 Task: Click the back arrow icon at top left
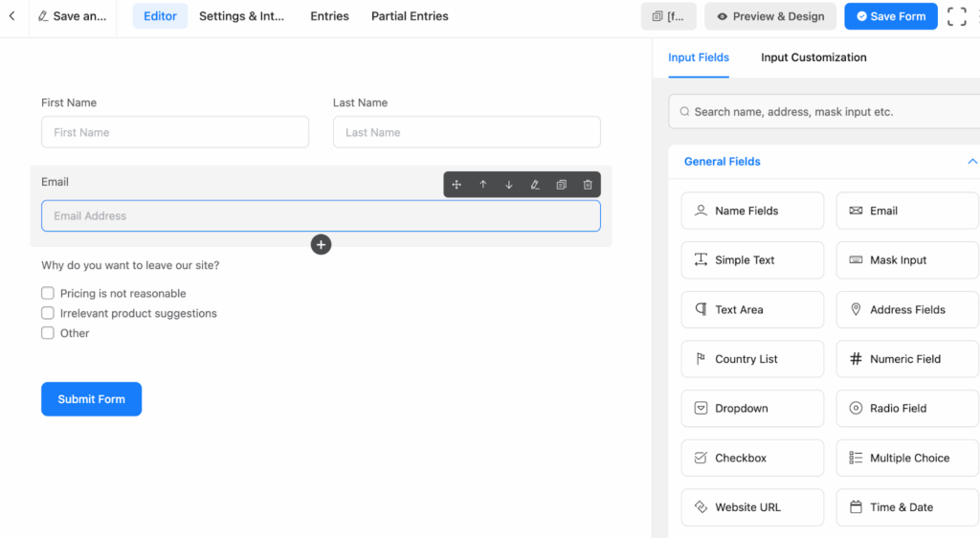[x=11, y=16]
